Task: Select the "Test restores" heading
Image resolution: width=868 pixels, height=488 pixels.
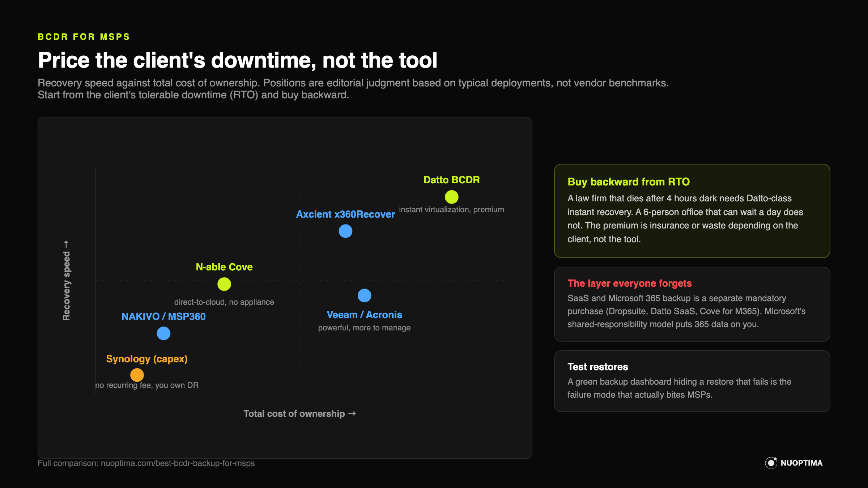Action: coord(598,367)
